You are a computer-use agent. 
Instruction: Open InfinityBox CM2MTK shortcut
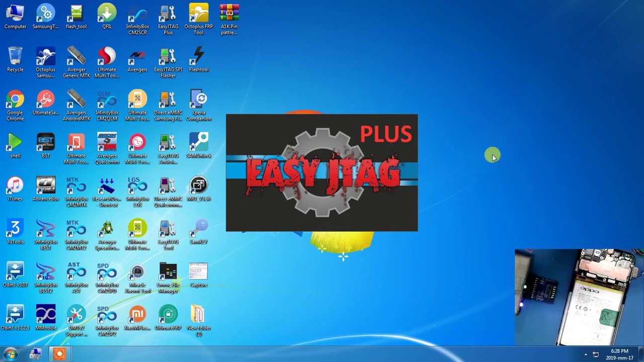(76, 192)
